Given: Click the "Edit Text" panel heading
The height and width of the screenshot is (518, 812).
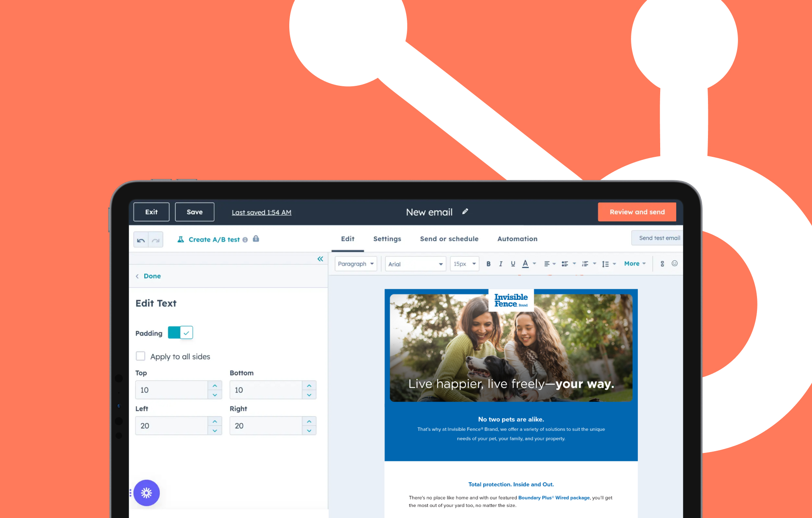Looking at the screenshot, I should click(156, 303).
